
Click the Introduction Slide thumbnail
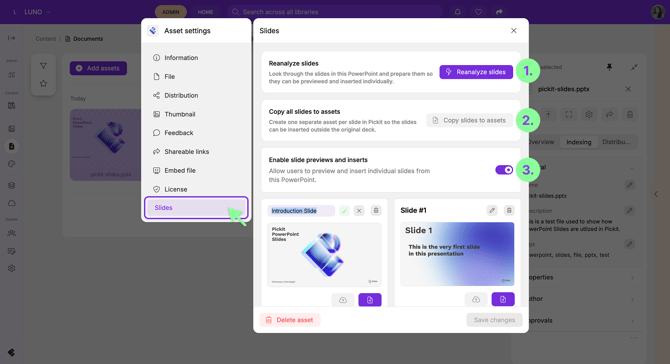(x=324, y=254)
